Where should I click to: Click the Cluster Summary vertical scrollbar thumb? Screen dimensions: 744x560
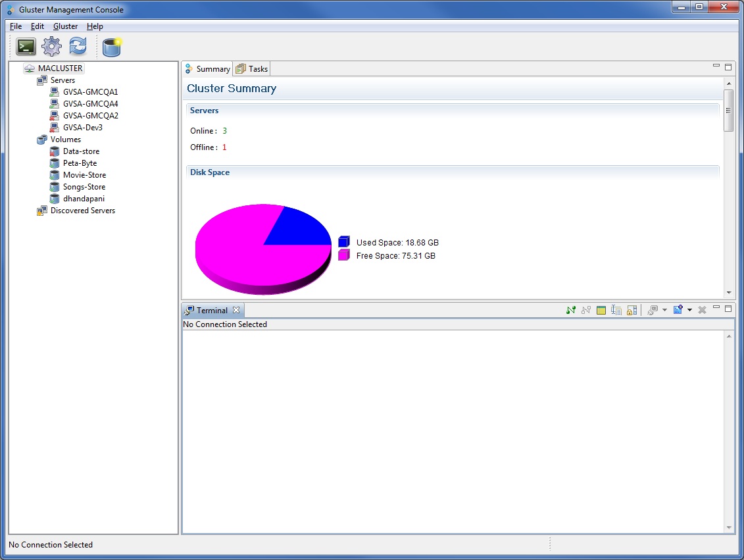728,110
